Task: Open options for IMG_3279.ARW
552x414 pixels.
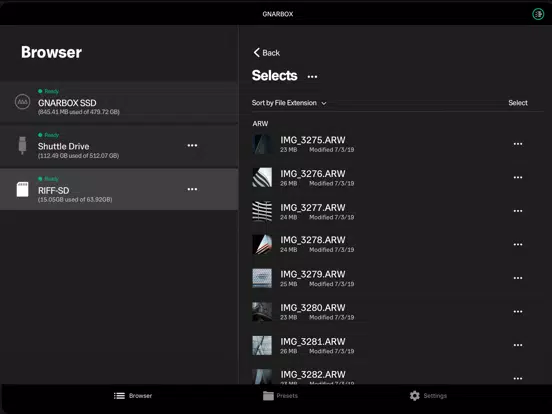Action: 518,278
